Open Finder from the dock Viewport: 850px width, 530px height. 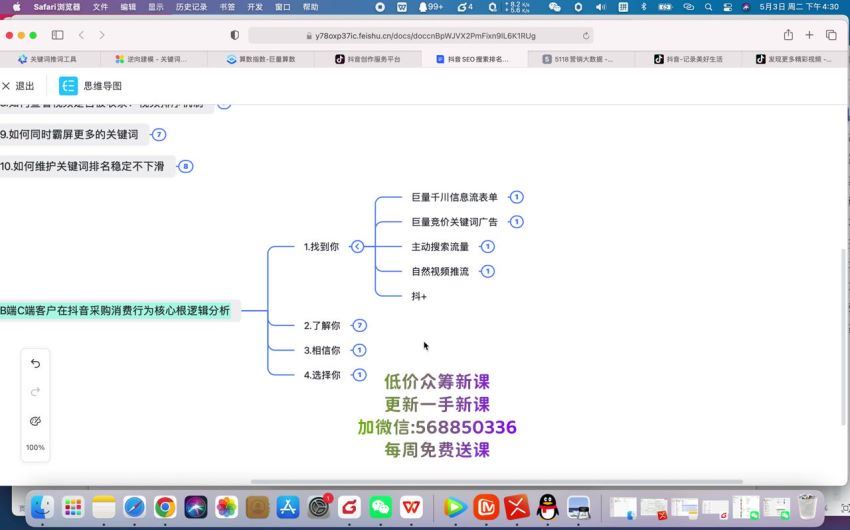(42, 508)
